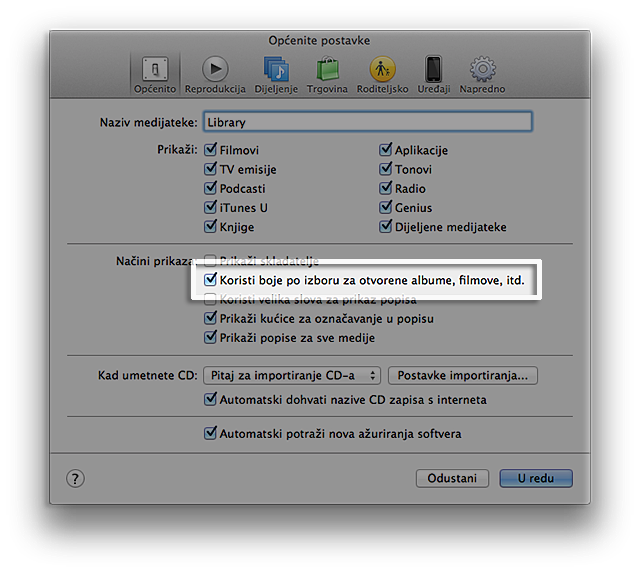Uncheck 'Prikaži popise za sve medije'
640x573 pixels.
(211, 338)
